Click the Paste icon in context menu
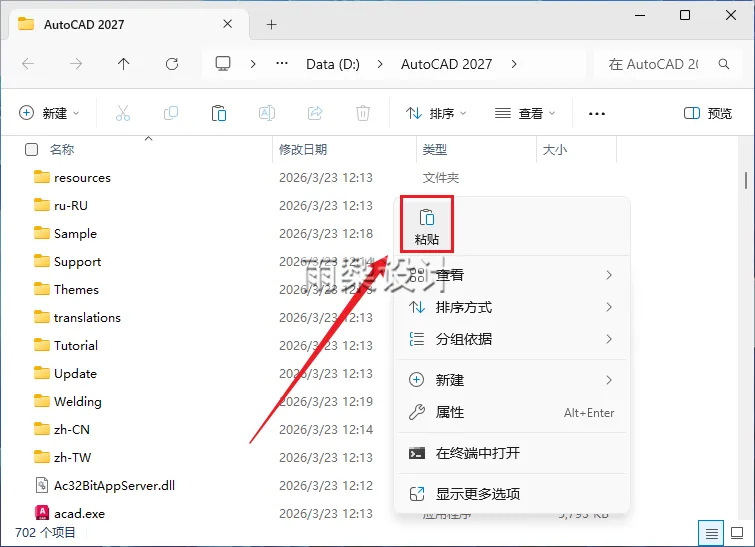 click(427, 224)
